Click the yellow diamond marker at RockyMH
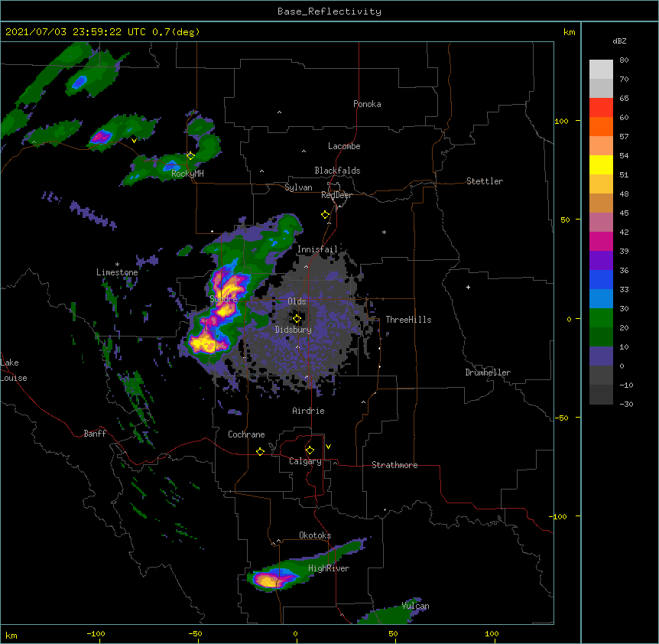659x644 pixels. click(x=191, y=156)
